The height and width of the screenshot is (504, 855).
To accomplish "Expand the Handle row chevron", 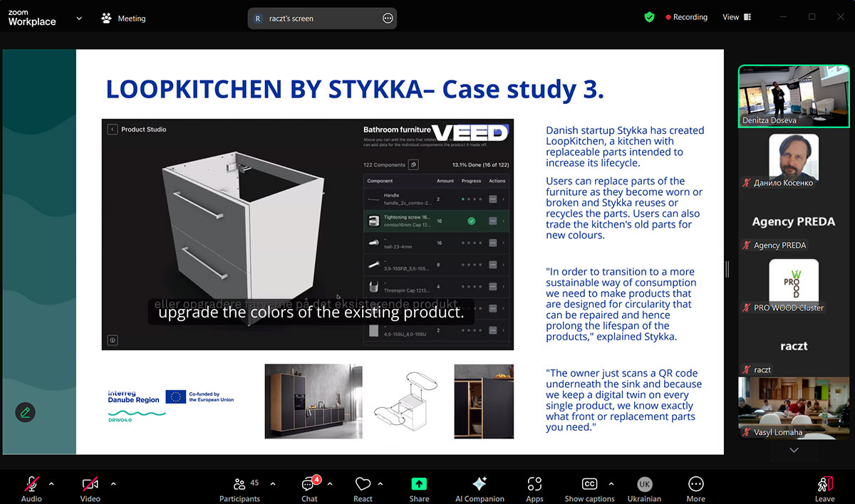I will click(504, 200).
